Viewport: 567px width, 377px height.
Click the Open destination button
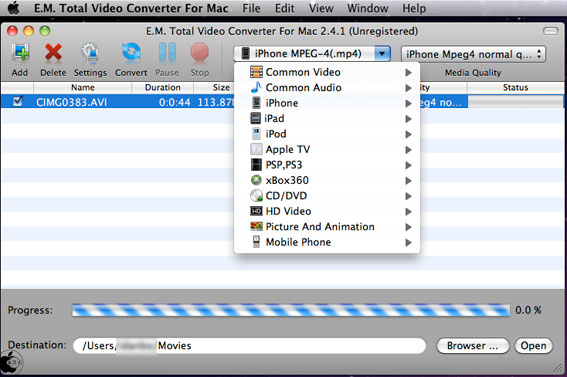point(533,346)
